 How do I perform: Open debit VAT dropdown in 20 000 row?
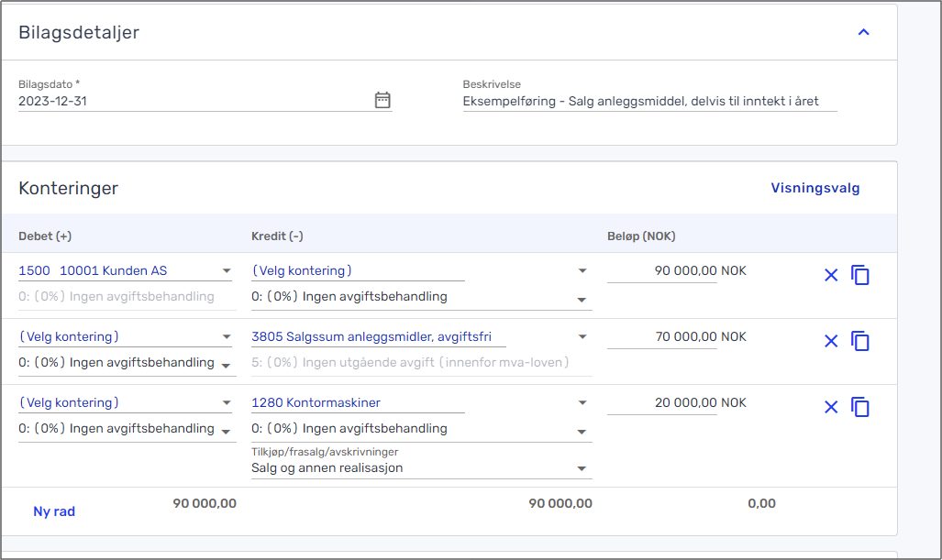click(x=226, y=432)
